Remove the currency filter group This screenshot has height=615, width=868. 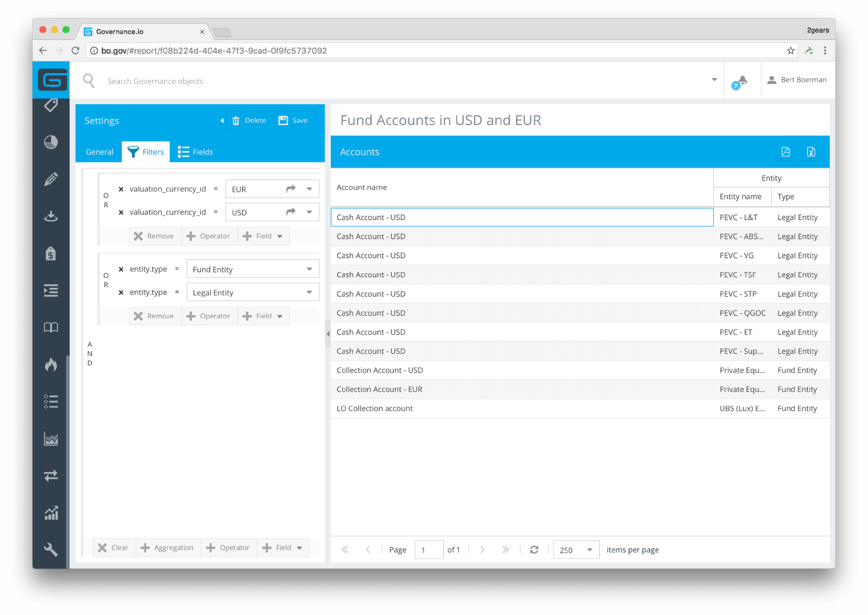point(155,236)
